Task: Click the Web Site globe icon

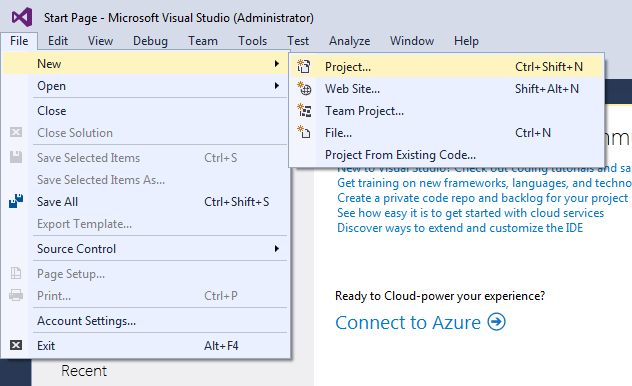Action: coord(304,89)
